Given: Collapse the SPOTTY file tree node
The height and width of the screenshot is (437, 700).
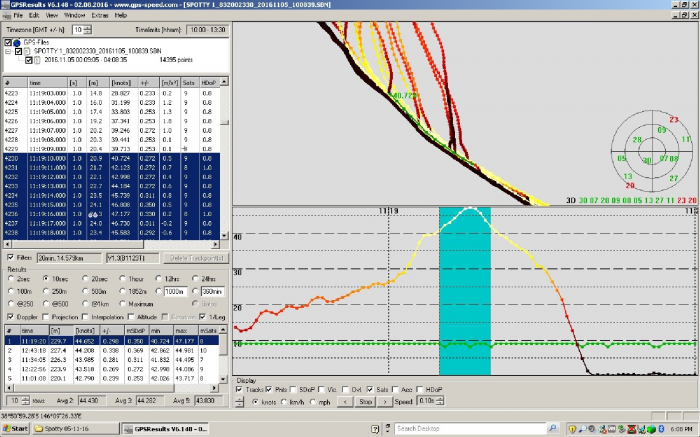Looking at the screenshot, I should (x=7, y=51).
